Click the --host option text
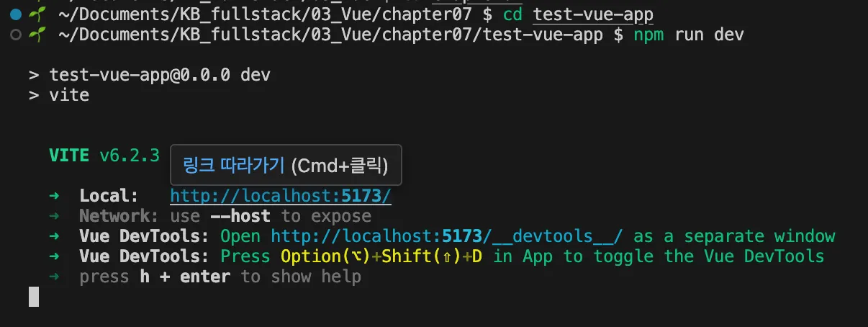This screenshot has width=868, height=327. point(240,216)
